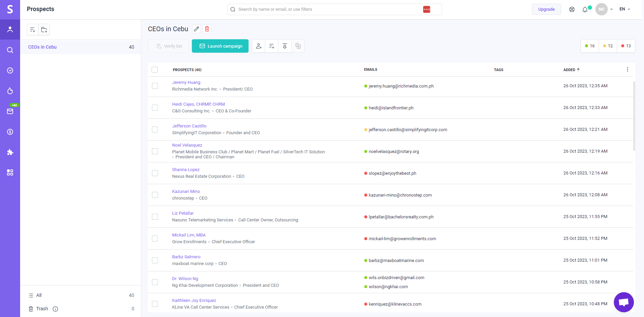Check the box for Barbz Salmero

click(x=155, y=260)
